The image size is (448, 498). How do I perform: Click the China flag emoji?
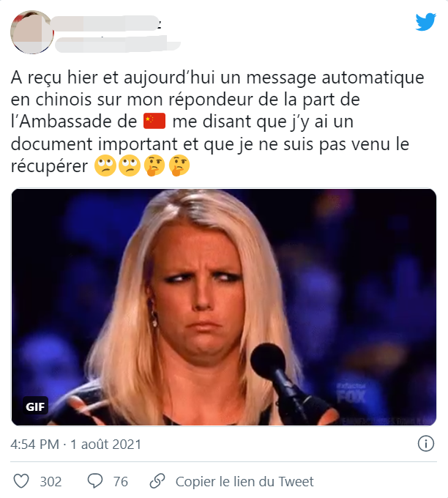tap(154, 121)
